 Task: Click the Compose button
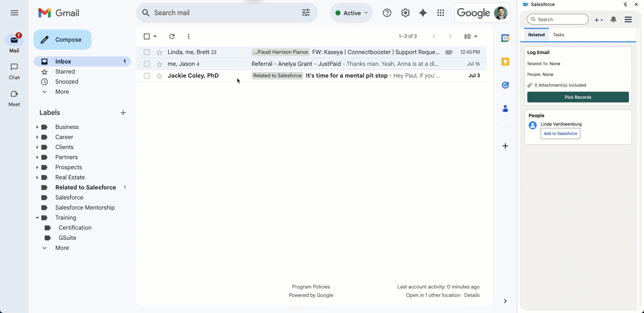pos(62,40)
